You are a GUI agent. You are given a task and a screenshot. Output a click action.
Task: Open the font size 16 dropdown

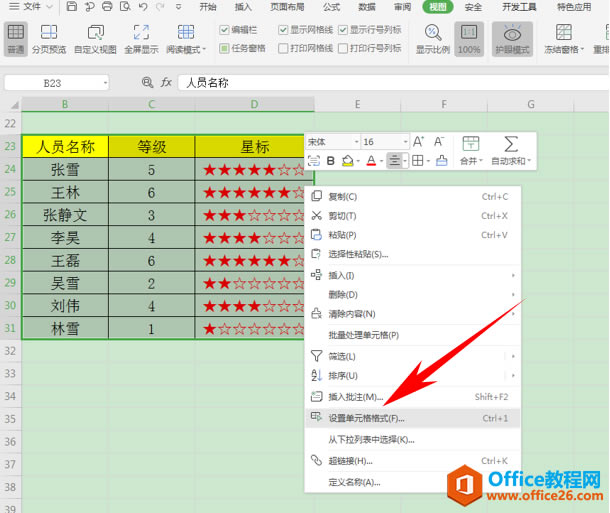tap(406, 142)
